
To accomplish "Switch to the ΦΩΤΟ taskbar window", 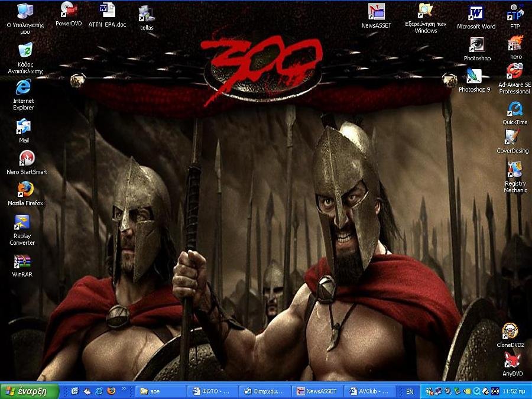I will [213, 391].
